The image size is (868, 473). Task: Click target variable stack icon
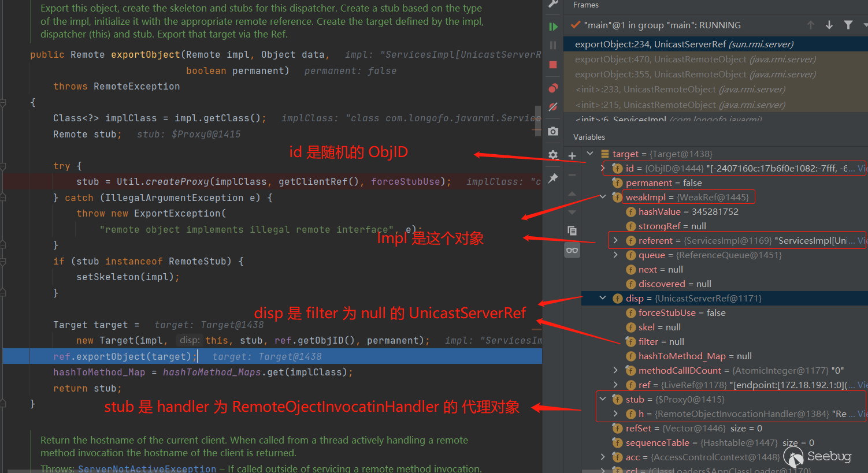[x=605, y=154]
